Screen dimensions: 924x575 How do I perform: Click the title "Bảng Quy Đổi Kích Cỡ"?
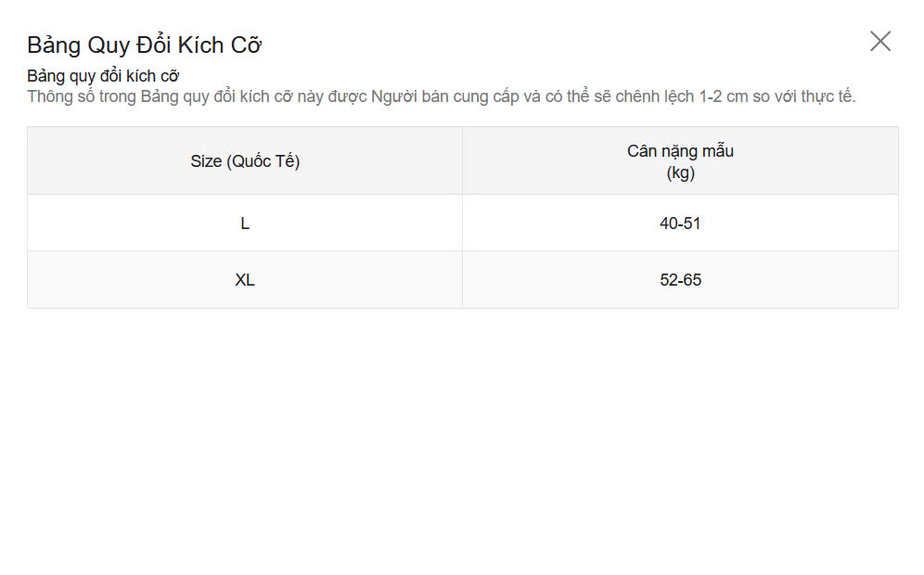144,45
